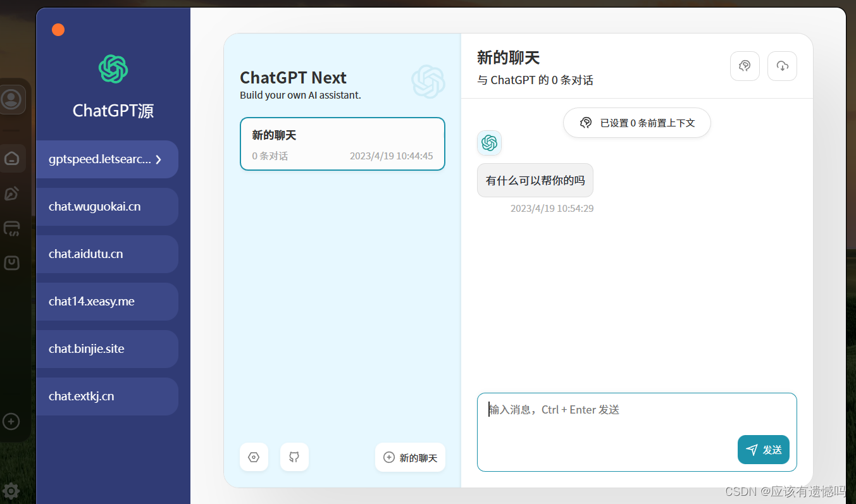The height and width of the screenshot is (504, 856).
Task: Export chat with download icon
Action: pyautogui.click(x=782, y=66)
